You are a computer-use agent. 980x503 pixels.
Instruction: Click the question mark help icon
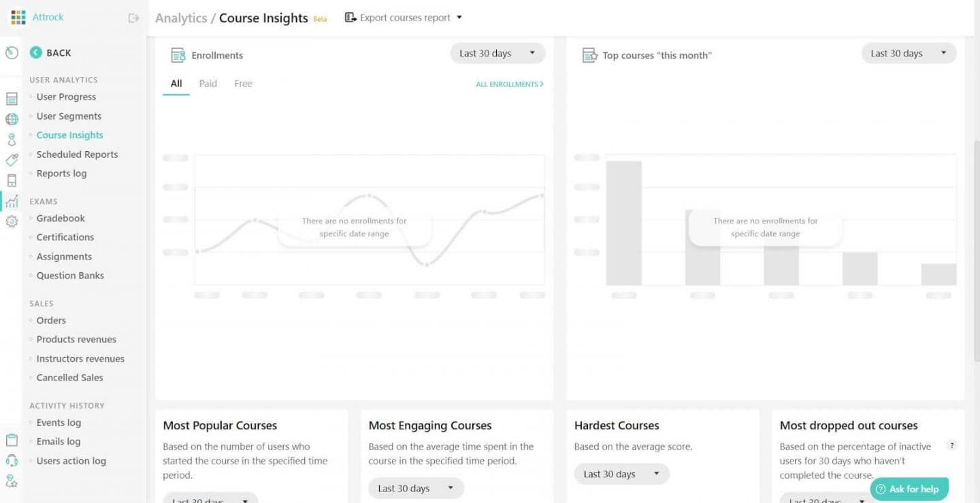pos(952,445)
